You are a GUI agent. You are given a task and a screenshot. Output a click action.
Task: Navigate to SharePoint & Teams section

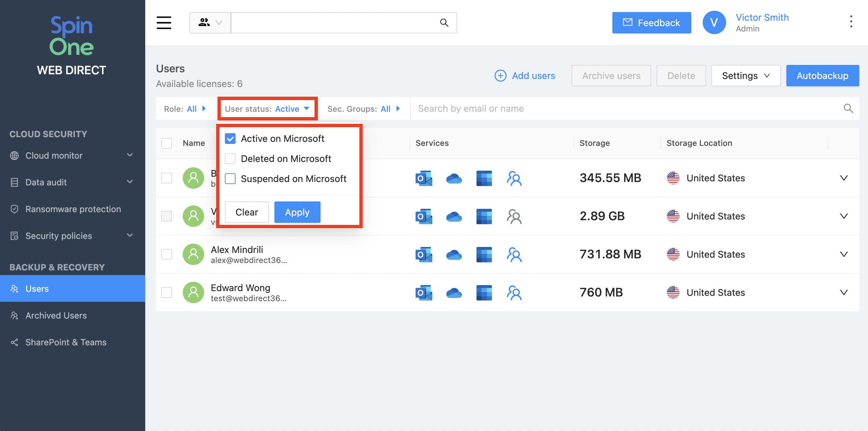click(x=65, y=342)
